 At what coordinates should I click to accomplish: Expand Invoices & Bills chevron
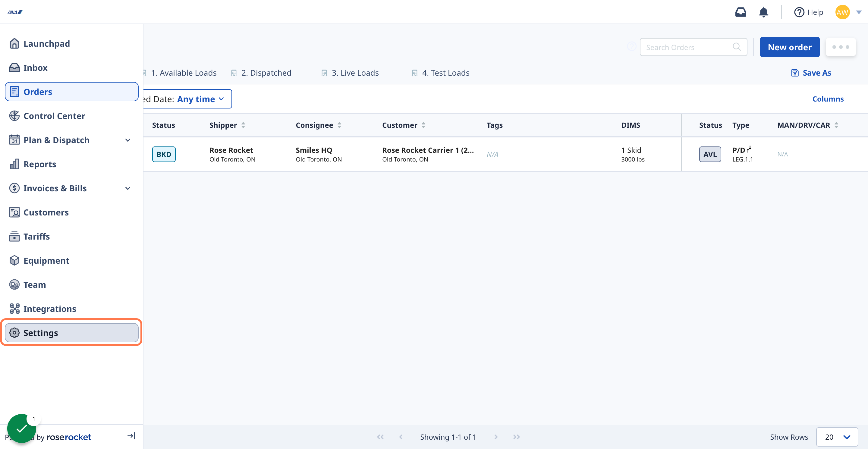[x=128, y=188]
